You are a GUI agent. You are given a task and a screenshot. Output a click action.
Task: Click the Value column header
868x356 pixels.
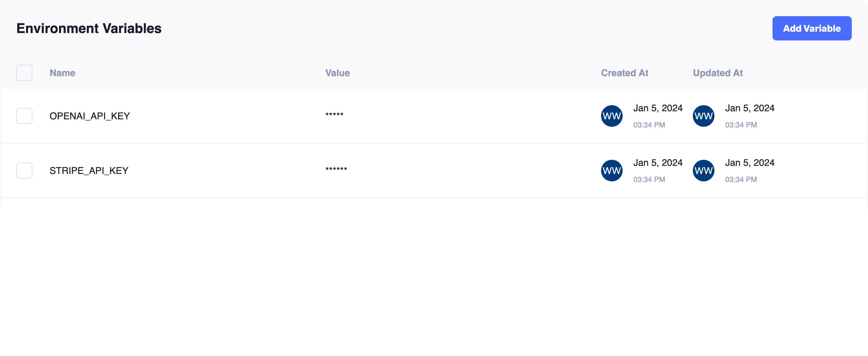click(337, 73)
